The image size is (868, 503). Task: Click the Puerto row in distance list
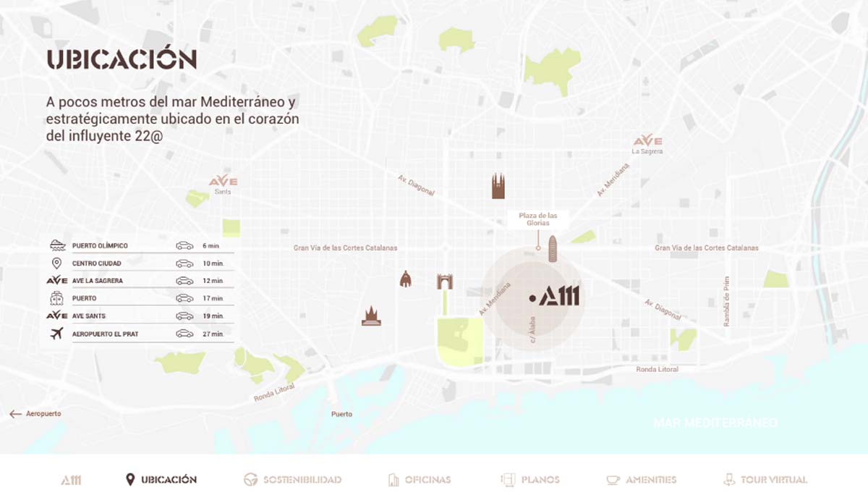(x=137, y=298)
